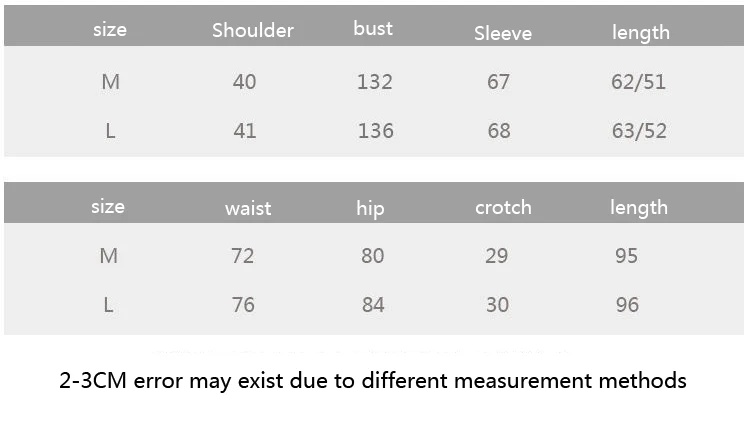Select the bust column header

tap(373, 28)
